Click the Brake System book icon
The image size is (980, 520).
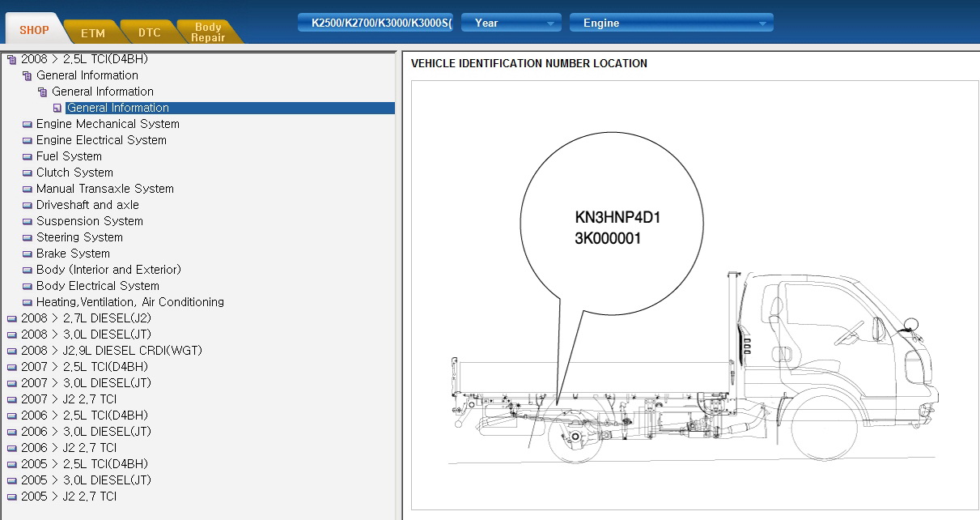click(27, 254)
